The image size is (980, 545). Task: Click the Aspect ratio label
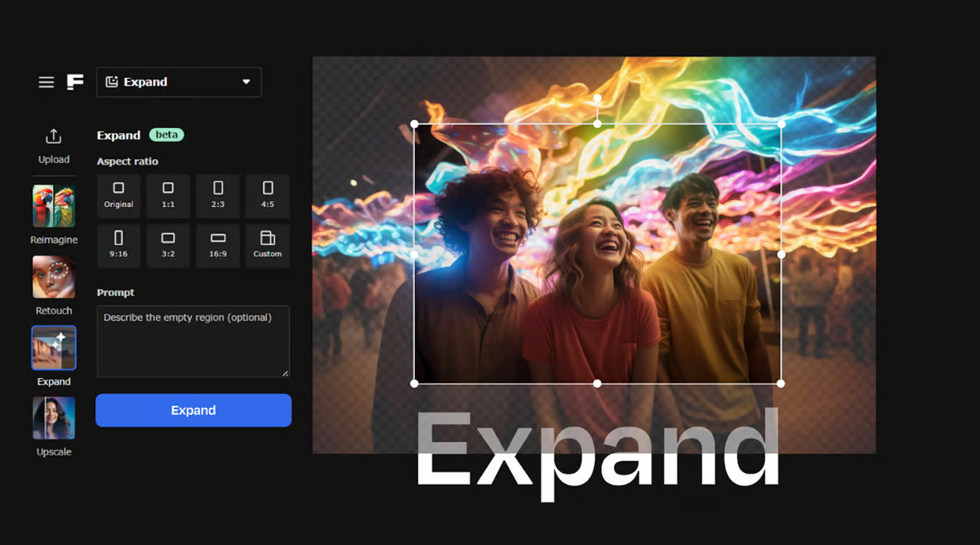[127, 161]
